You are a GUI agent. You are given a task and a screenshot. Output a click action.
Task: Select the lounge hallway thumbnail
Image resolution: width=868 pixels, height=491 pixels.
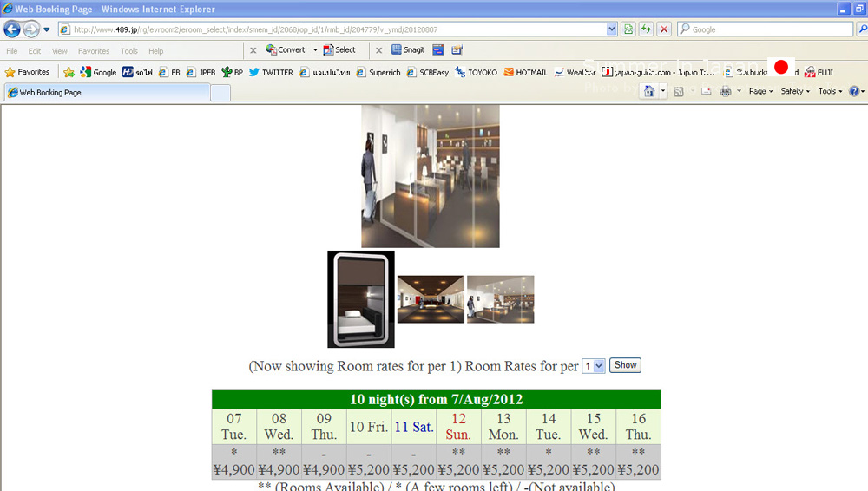click(501, 299)
